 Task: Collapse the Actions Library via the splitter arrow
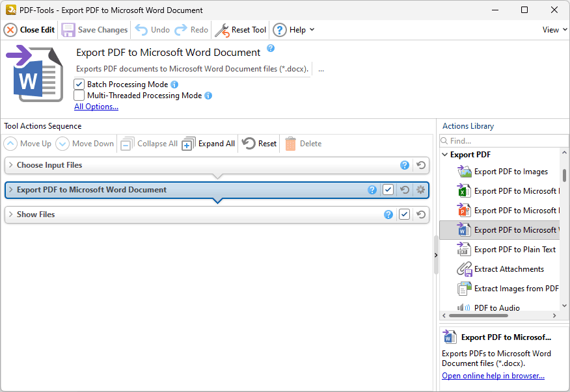coord(436,255)
